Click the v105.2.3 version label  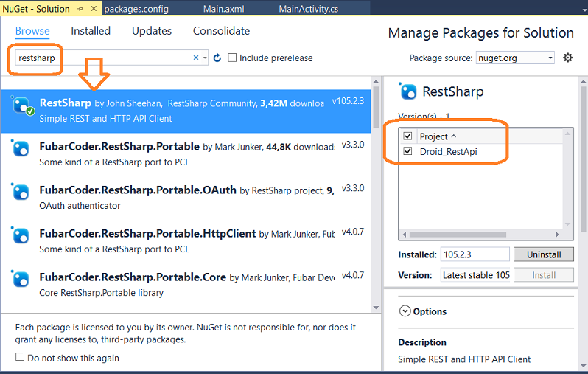pyautogui.click(x=348, y=100)
